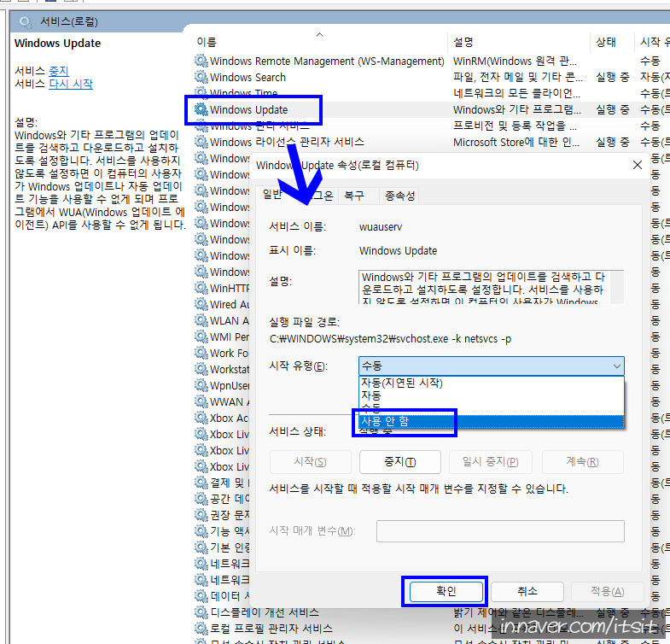Sort services by 상태 column header
This screenshot has height=644, width=670.
[x=612, y=42]
